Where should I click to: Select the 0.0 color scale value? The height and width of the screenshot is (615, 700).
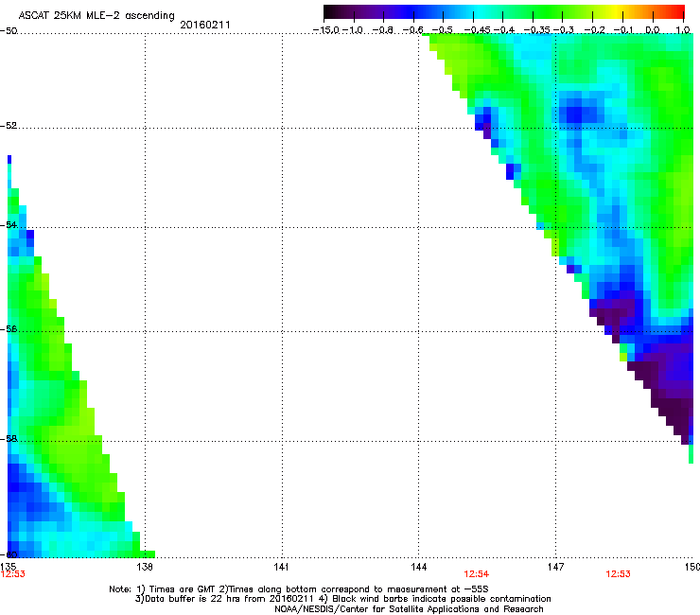coord(653,30)
